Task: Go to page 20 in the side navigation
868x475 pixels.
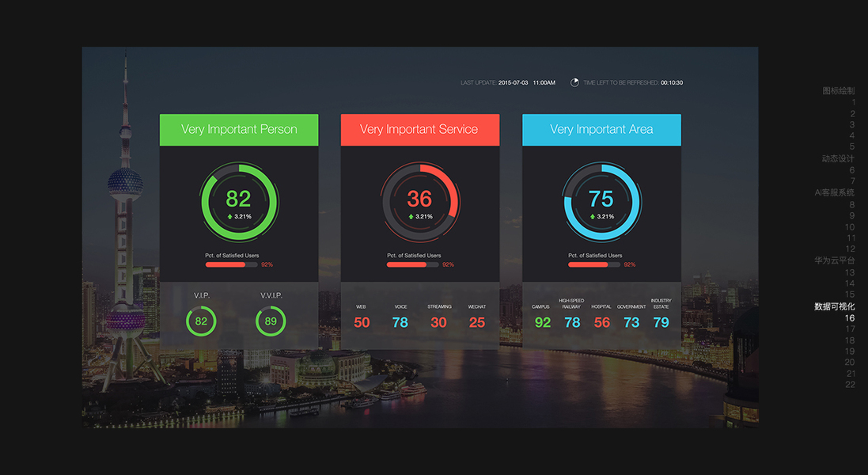Action: [x=850, y=363]
